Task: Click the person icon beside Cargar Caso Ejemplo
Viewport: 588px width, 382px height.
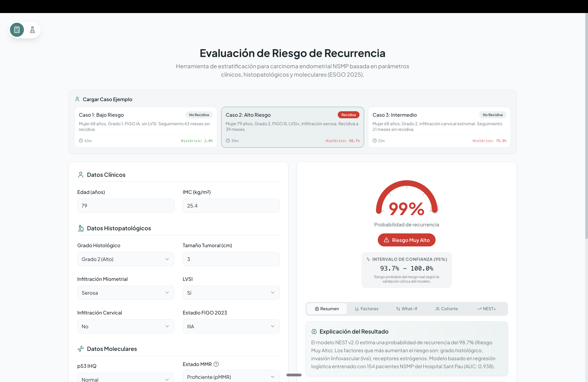Action: (77, 99)
